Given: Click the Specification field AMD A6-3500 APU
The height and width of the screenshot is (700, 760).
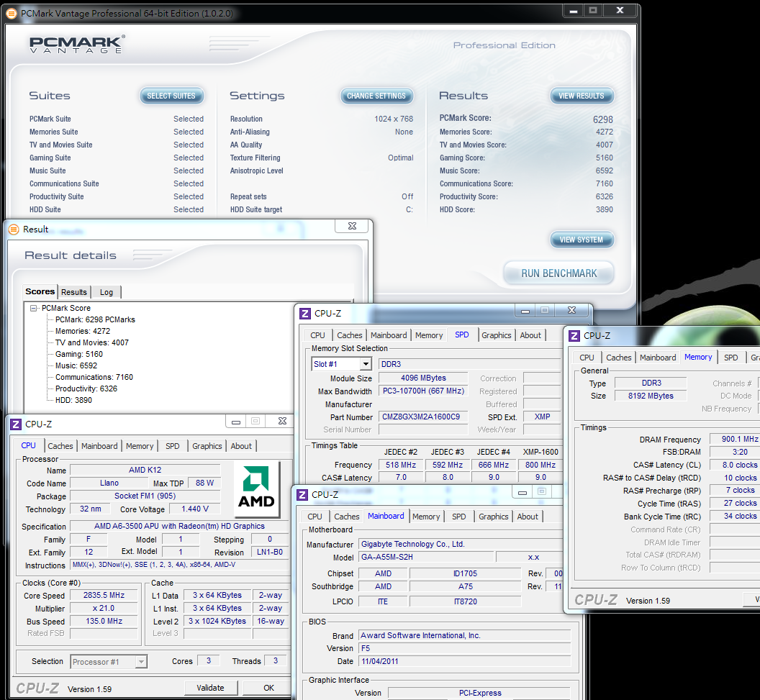Looking at the screenshot, I should (x=179, y=526).
